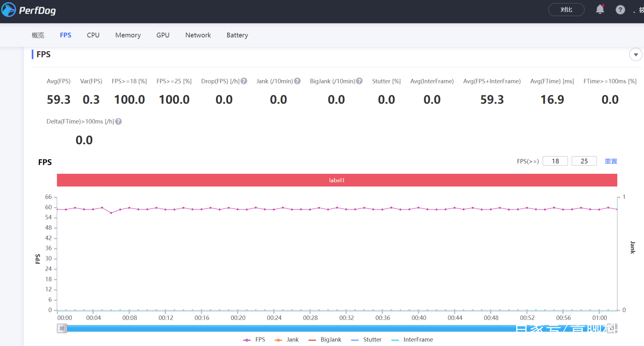Image resolution: width=644 pixels, height=346 pixels.
Task: Click the FPS>=25 [%] label
Action: pos(174,81)
